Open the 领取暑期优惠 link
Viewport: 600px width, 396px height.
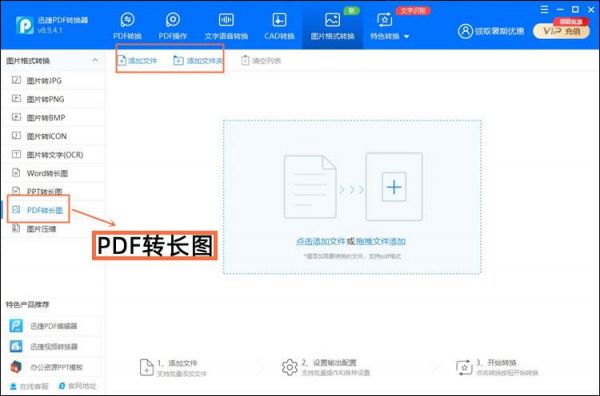(x=499, y=31)
